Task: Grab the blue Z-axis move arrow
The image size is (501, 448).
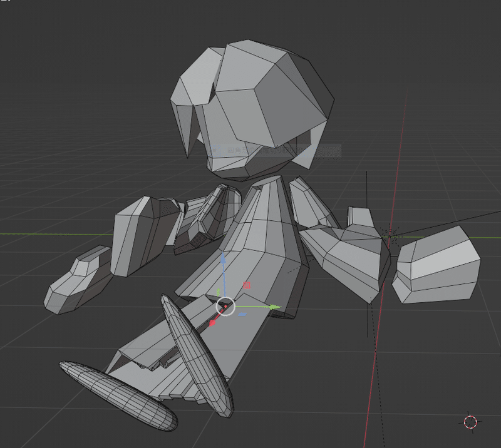Action: click(x=224, y=258)
